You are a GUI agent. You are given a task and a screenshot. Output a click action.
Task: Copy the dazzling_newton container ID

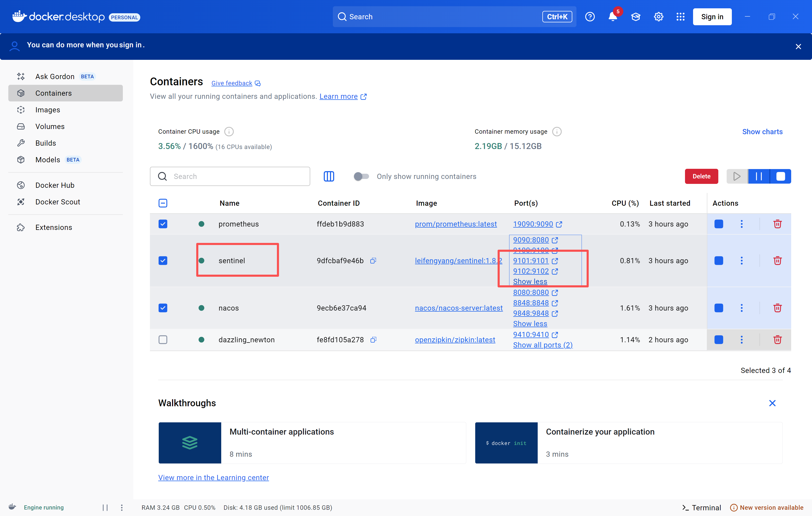tap(373, 340)
